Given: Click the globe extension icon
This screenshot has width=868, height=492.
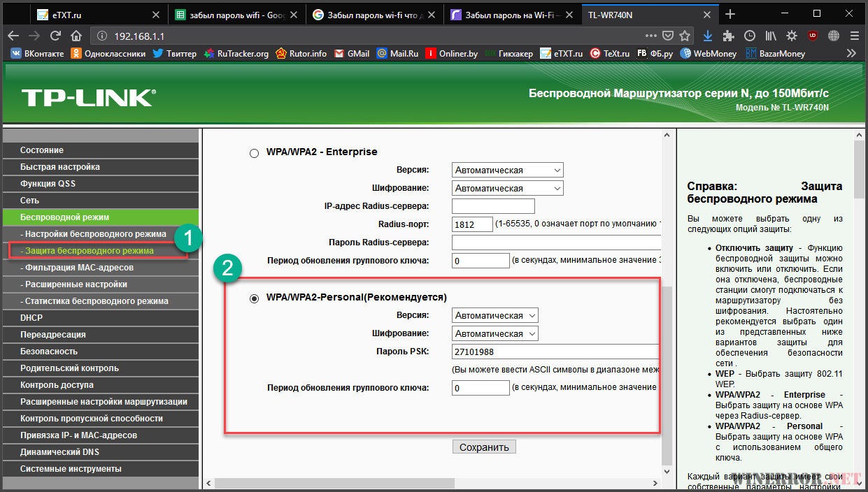Looking at the screenshot, I should pyautogui.click(x=834, y=35).
